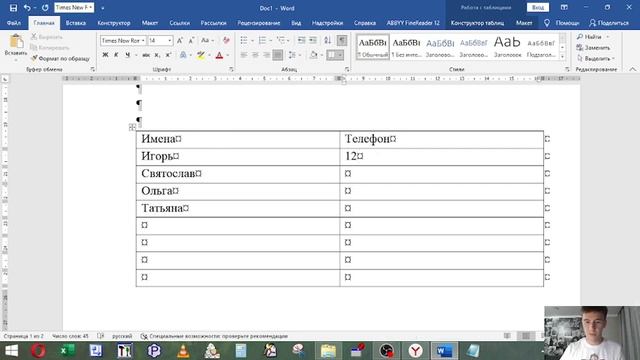Decrease paragraph indent

[x=302, y=40]
